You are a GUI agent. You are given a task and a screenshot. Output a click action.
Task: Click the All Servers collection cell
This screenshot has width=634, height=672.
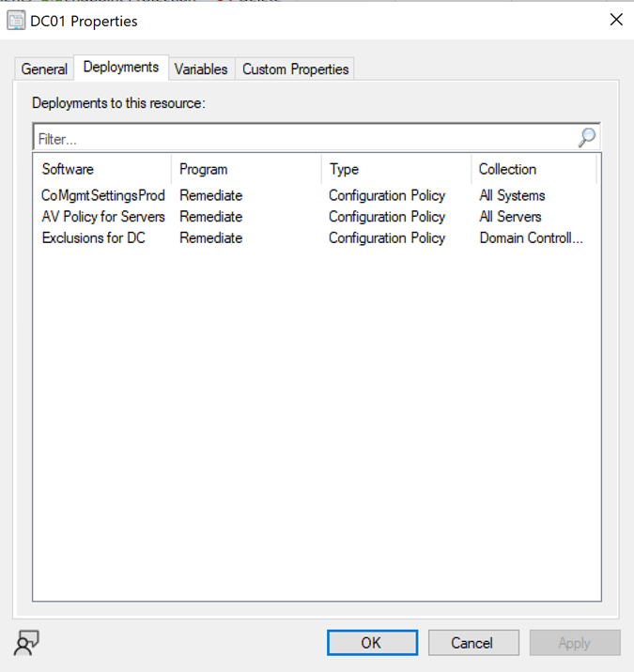coord(510,217)
